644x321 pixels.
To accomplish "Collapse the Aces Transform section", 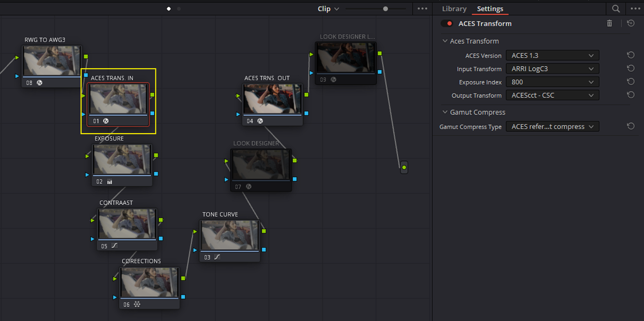I will point(445,41).
